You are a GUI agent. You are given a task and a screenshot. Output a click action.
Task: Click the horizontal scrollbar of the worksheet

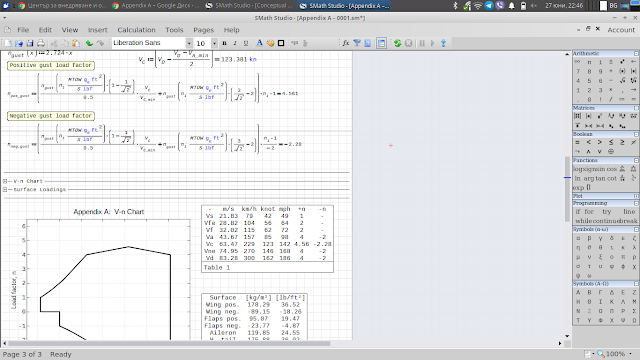click(169, 343)
